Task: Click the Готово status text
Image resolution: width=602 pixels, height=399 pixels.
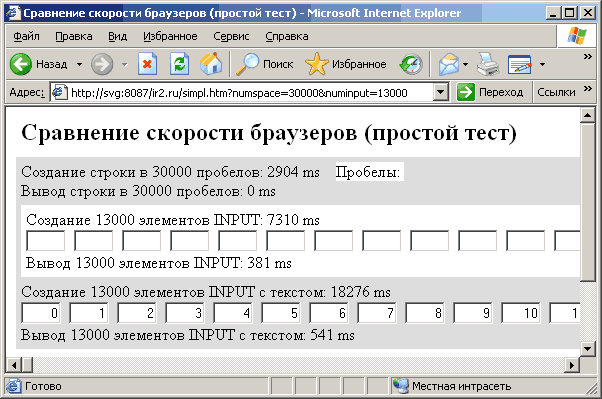Action: [x=43, y=386]
